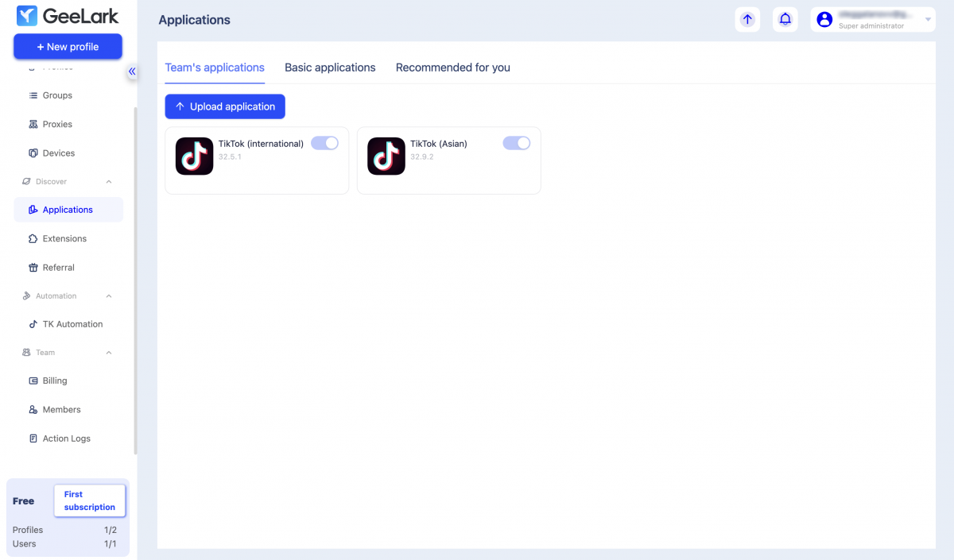The image size is (954, 560).
Task: Open the Referral gift icon
Action: point(33,268)
